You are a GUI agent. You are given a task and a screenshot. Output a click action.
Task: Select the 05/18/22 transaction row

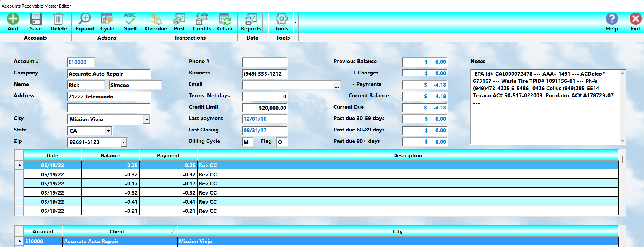(x=321, y=165)
